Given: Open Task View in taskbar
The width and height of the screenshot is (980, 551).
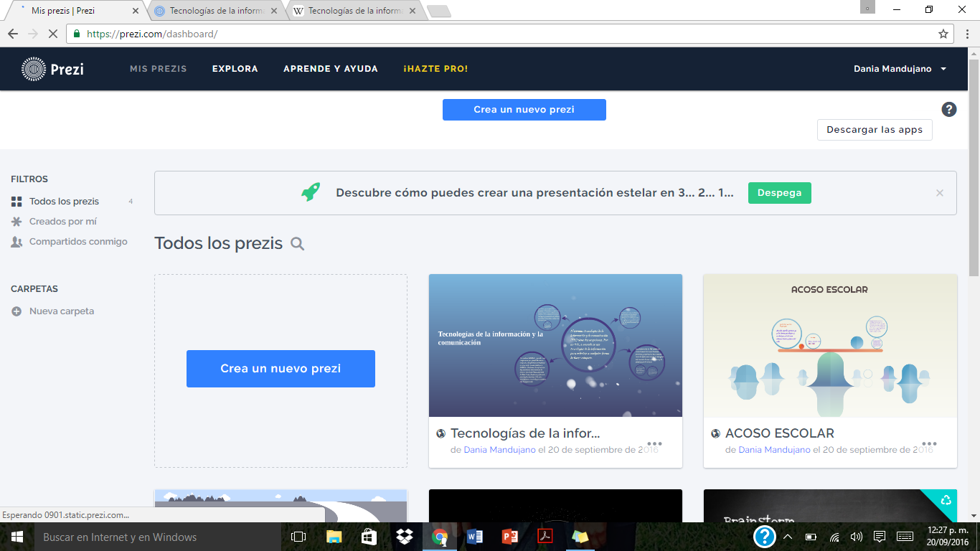Looking at the screenshot, I should [x=298, y=537].
